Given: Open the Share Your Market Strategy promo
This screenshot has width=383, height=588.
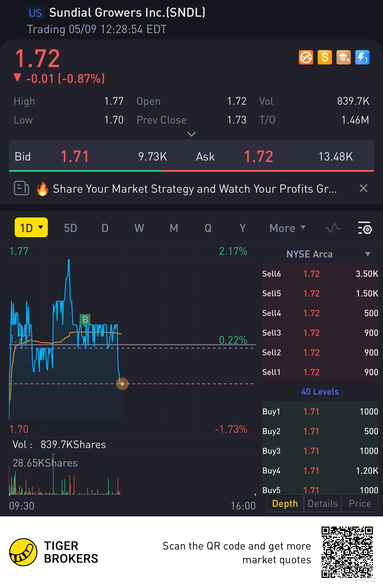Looking at the screenshot, I should coord(195,189).
